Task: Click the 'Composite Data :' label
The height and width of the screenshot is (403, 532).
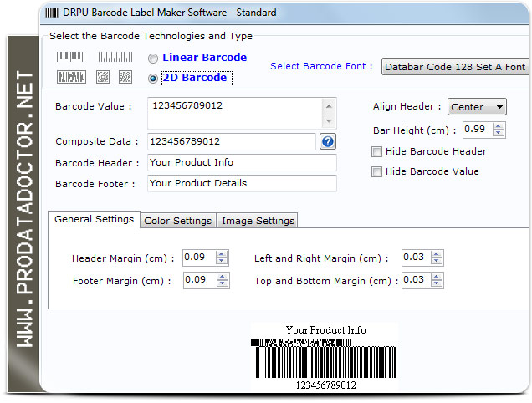Action: click(97, 141)
